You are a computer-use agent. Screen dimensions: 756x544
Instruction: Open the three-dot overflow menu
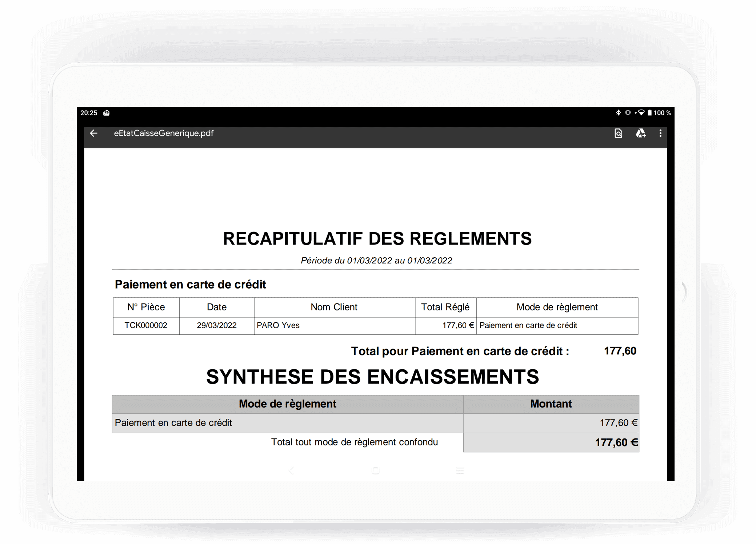click(660, 134)
